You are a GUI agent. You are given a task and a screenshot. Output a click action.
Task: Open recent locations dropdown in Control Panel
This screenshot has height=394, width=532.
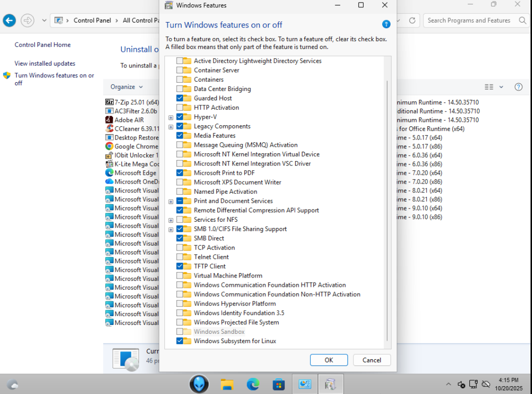pos(44,21)
